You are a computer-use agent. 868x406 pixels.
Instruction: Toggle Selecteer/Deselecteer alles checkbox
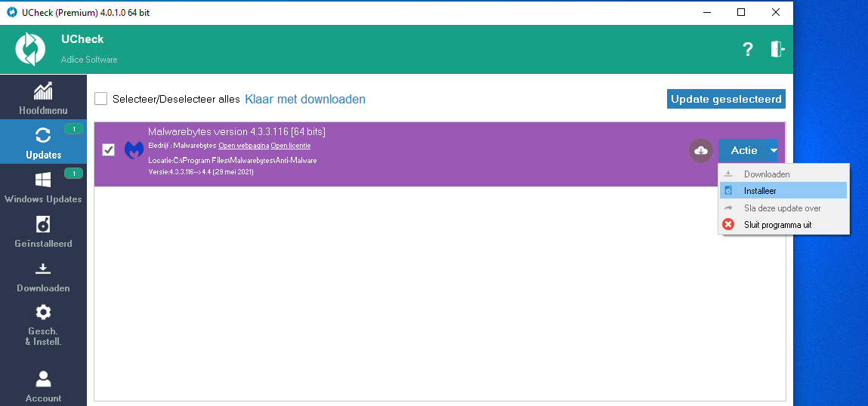pos(100,99)
